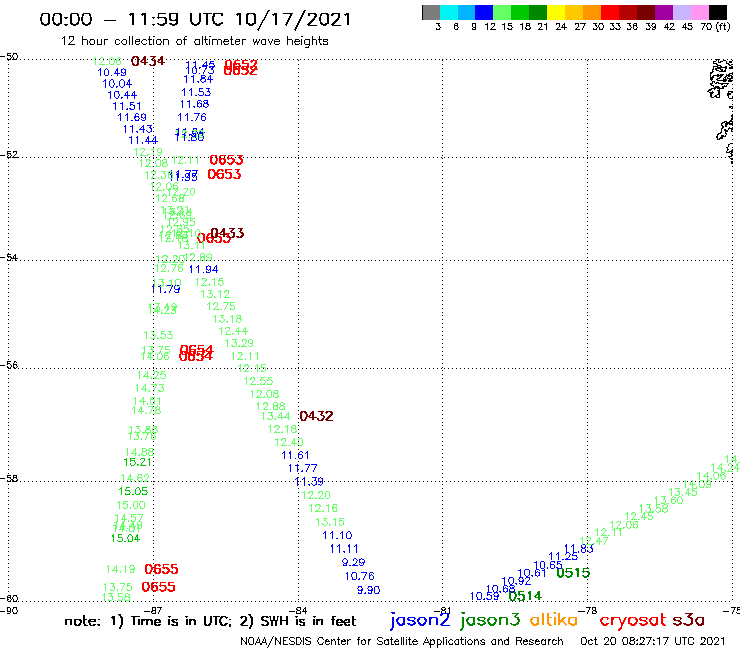This screenshot has width=740, height=650.
Task: Click the orange legend color swatch
Action: point(592,12)
